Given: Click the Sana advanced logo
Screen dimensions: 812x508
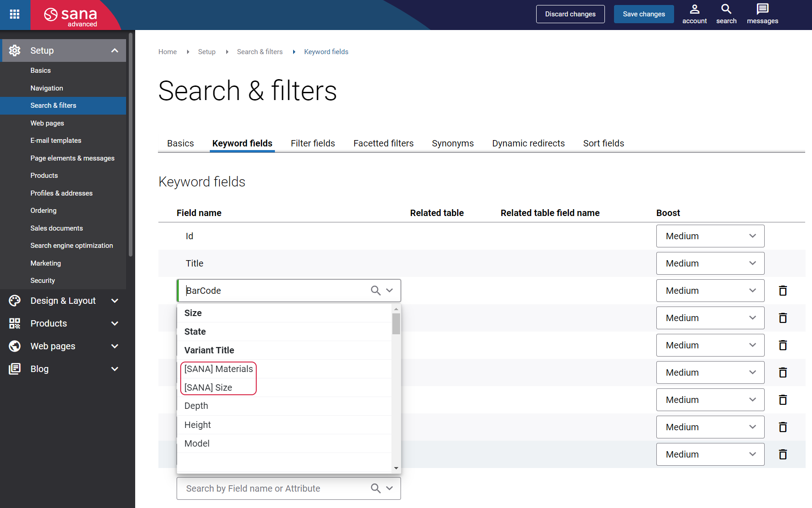Looking at the screenshot, I should pos(71,16).
